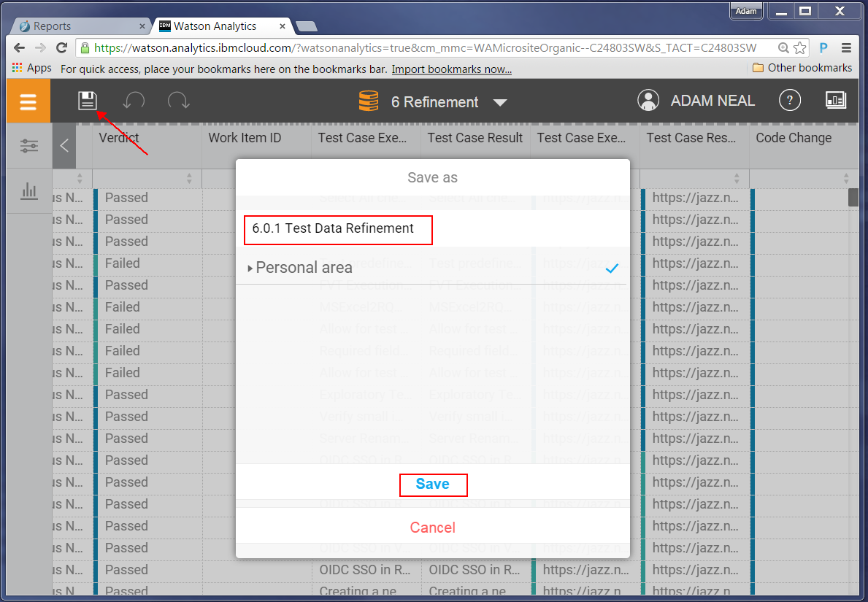Viewport: 868px width, 602px height.
Task: Open the Apps shortcut in the bookmarks bar
Action: click(31, 68)
